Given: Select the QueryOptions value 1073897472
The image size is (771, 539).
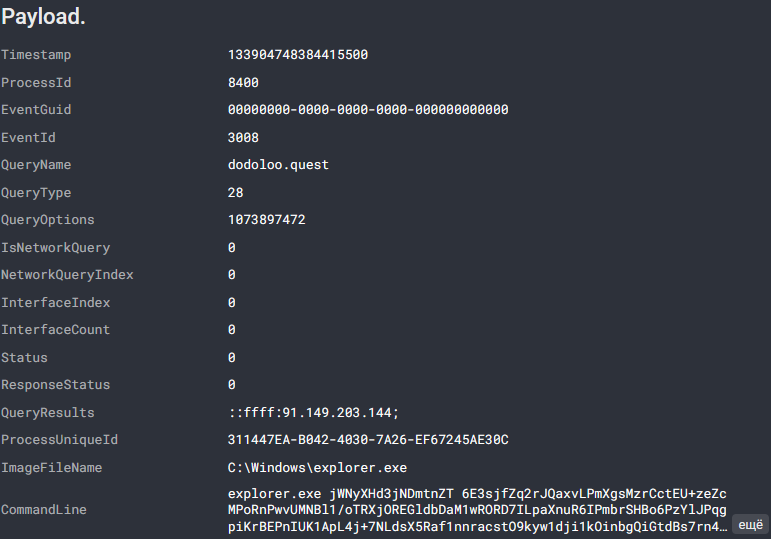Looking at the screenshot, I should tap(266, 220).
